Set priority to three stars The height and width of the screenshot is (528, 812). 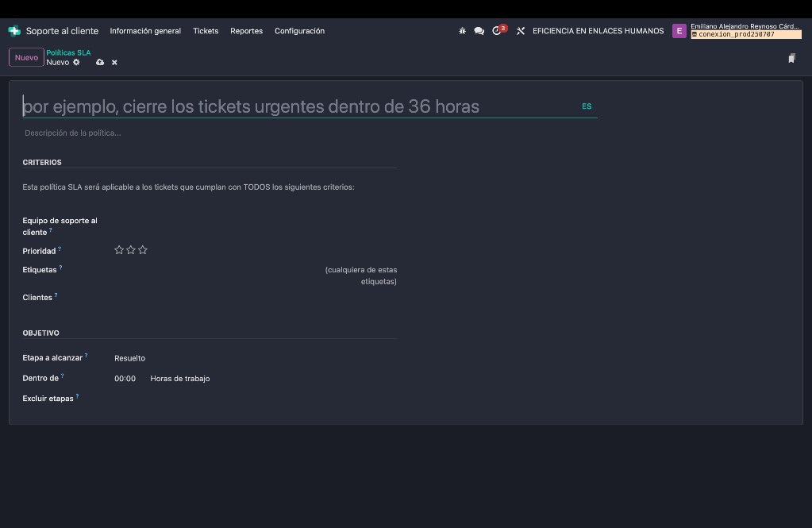point(143,250)
